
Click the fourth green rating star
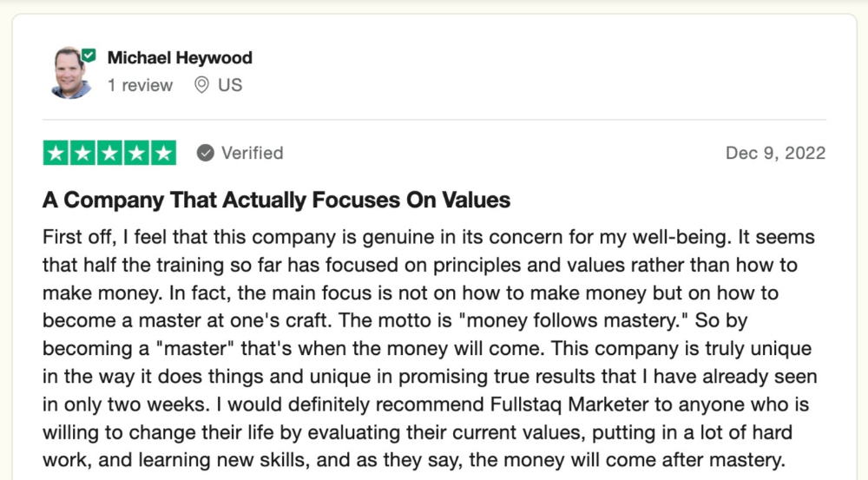click(x=136, y=153)
